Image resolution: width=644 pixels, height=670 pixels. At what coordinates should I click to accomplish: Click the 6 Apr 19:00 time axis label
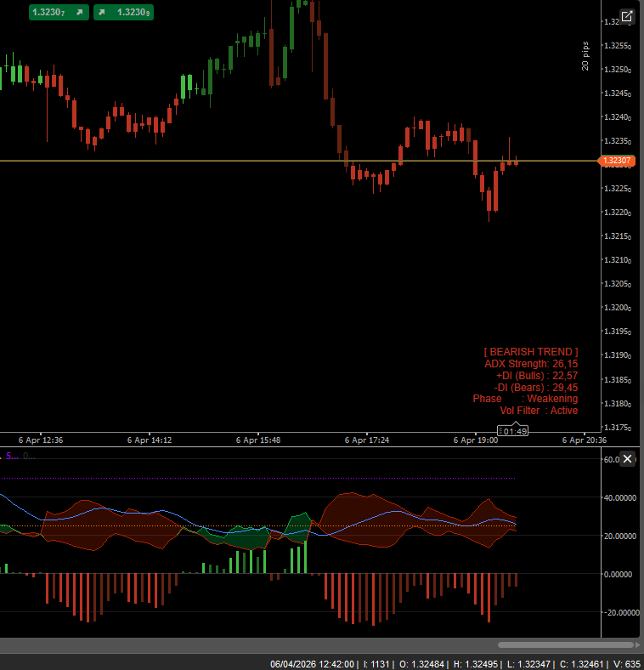point(476,440)
